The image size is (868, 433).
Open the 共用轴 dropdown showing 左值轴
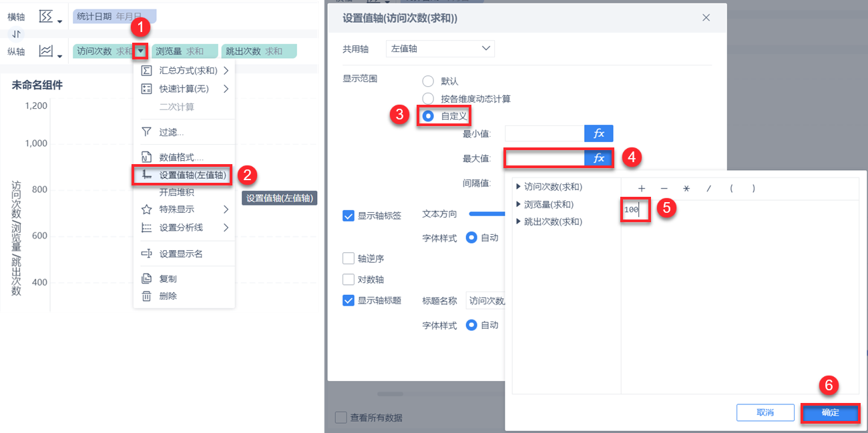pyautogui.click(x=440, y=48)
